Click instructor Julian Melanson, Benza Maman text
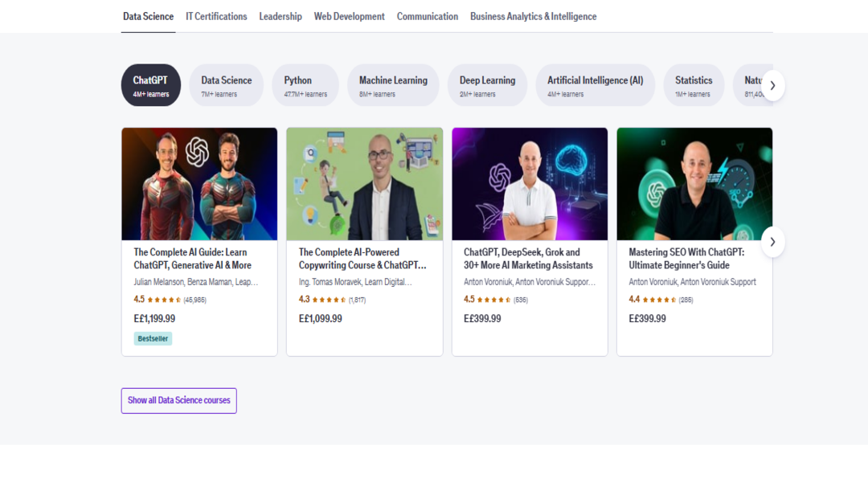The image size is (868, 482). [196, 282]
